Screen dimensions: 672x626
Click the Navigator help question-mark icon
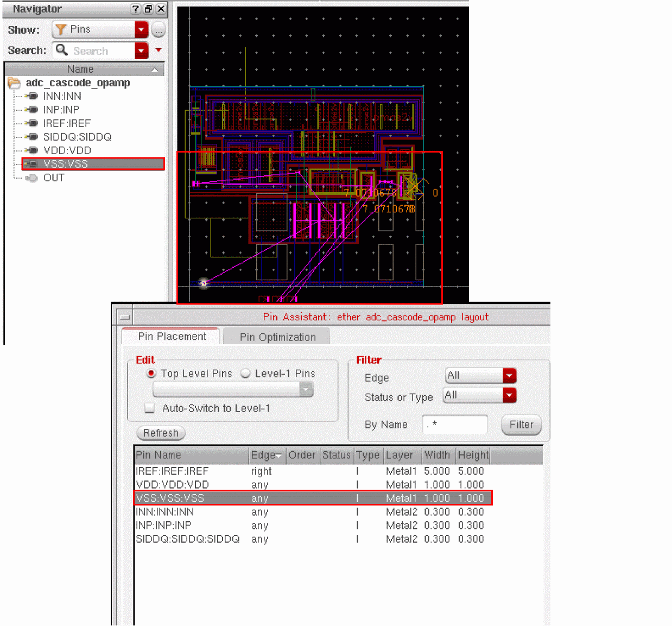(x=135, y=9)
